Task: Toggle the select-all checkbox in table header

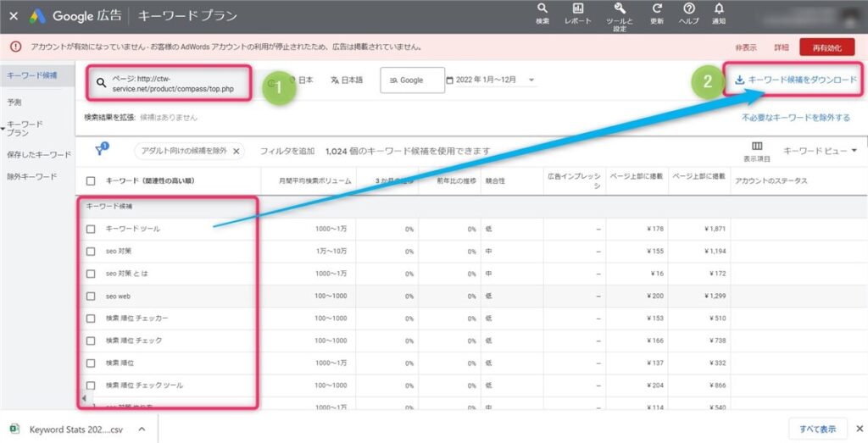Action: coord(92,181)
